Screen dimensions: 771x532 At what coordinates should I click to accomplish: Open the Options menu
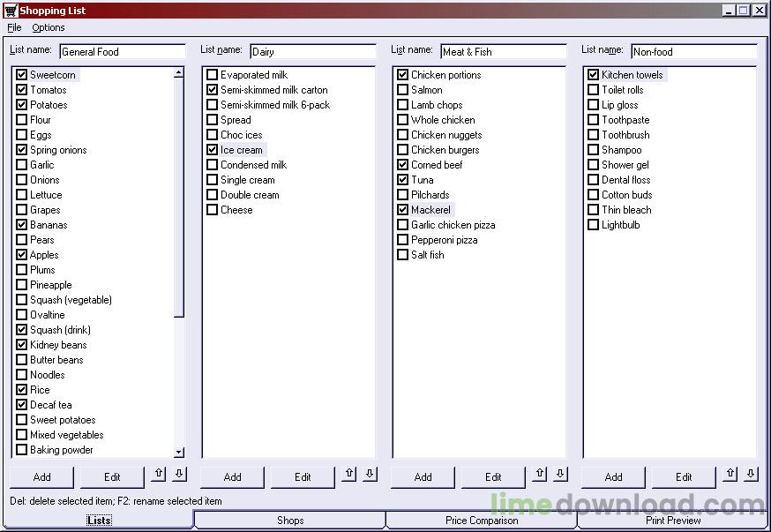click(49, 27)
